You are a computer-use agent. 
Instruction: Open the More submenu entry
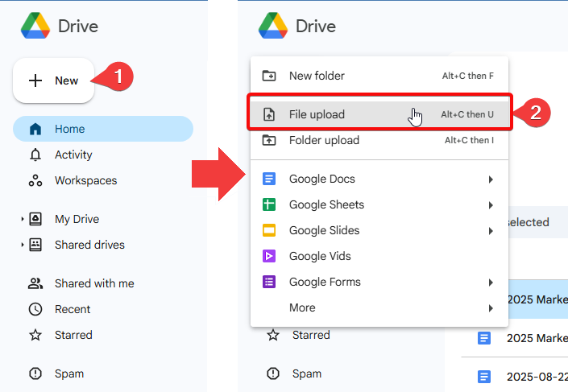click(379, 307)
